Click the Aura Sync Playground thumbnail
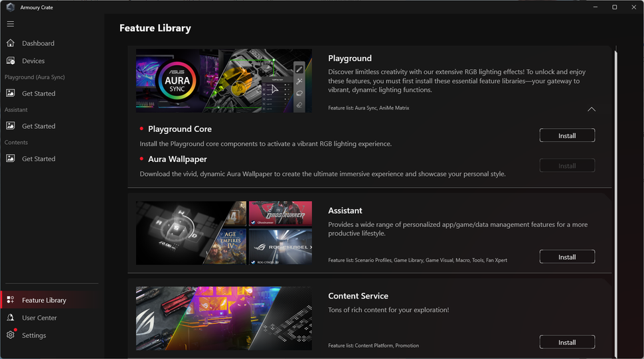644x359 pixels. [224, 81]
